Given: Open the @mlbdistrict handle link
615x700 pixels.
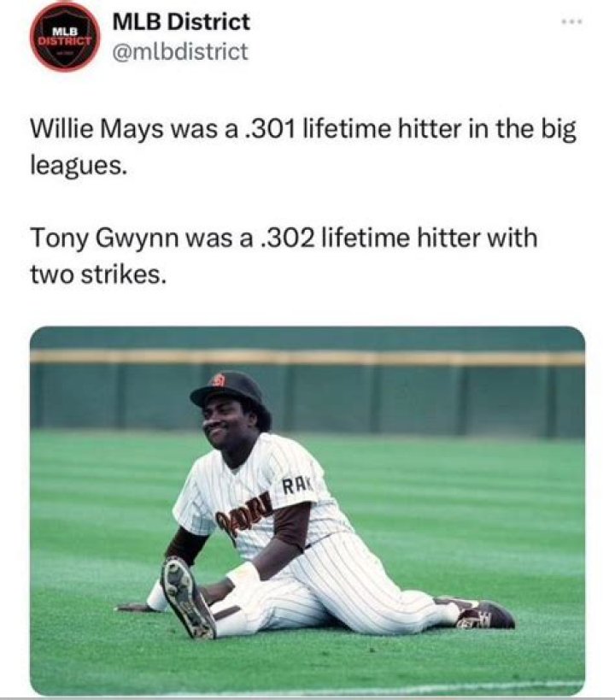Looking at the screenshot, I should tap(180, 51).
